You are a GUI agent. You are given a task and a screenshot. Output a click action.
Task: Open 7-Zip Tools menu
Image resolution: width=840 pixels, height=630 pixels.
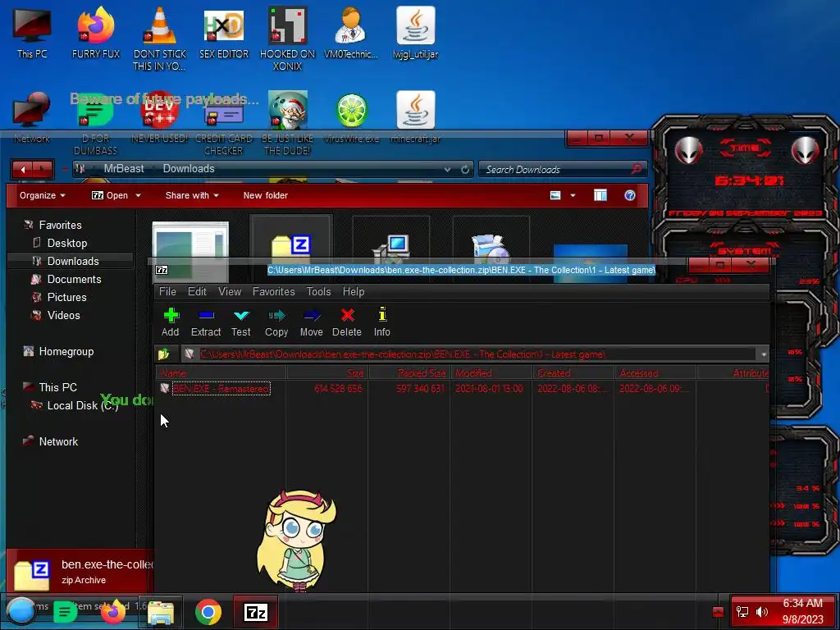click(x=318, y=291)
